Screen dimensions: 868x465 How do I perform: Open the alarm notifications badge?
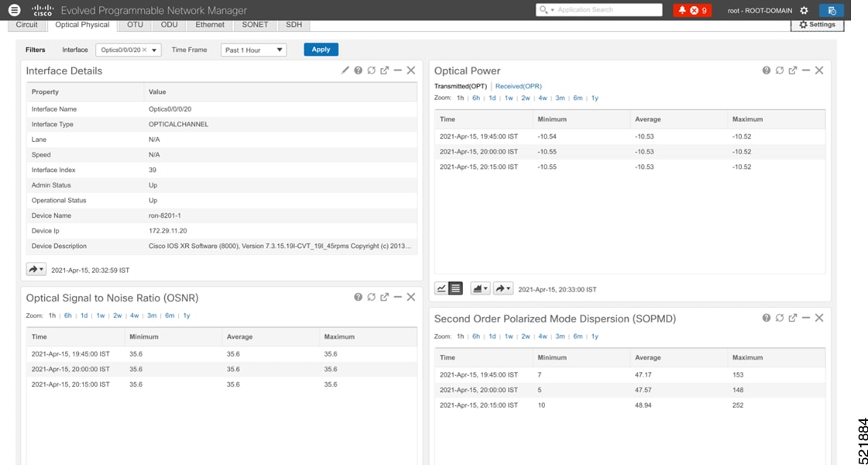[692, 10]
